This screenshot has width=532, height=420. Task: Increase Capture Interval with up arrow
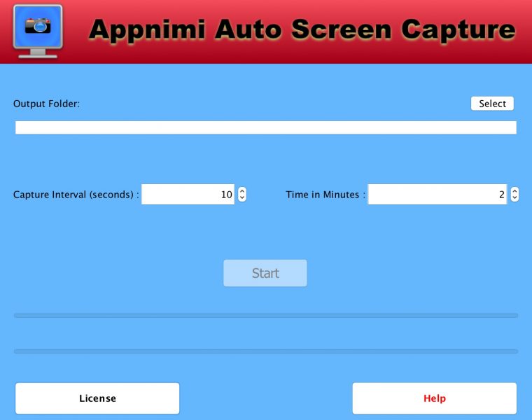242,191
